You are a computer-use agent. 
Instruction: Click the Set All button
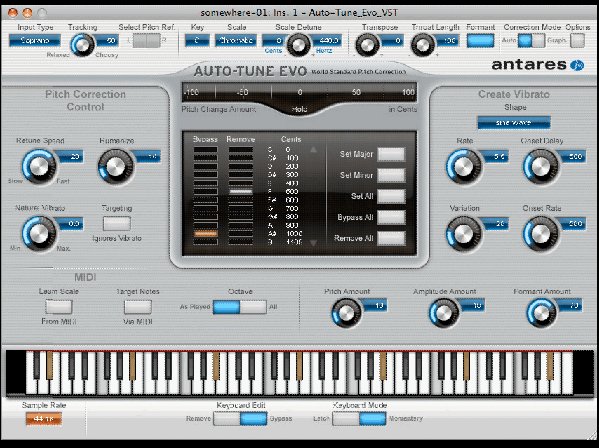[391, 196]
